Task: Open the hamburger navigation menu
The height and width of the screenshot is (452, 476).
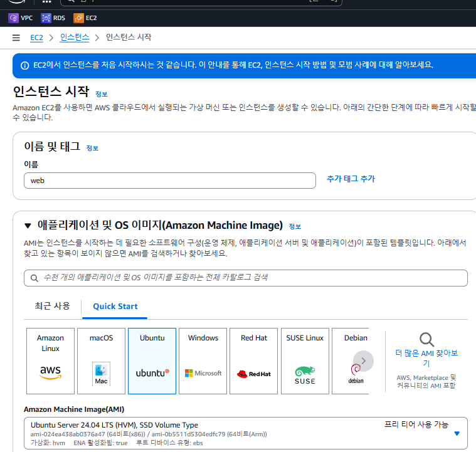Action: pos(16,38)
